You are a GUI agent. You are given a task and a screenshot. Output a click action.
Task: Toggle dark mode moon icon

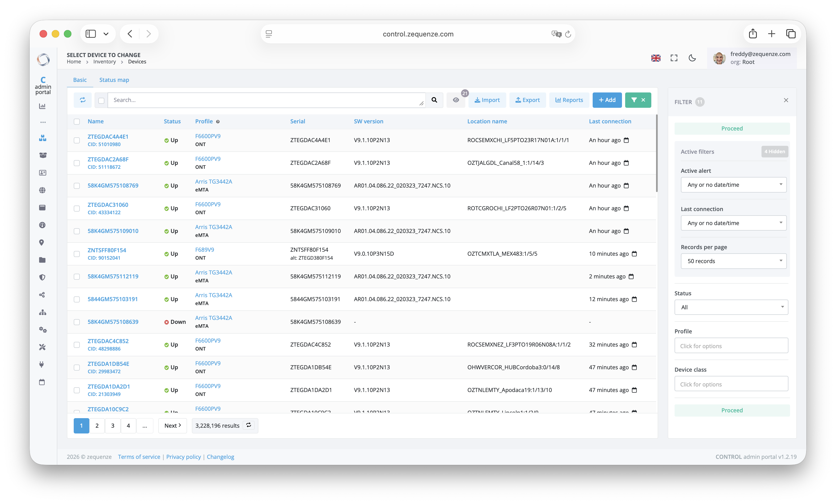coord(692,58)
